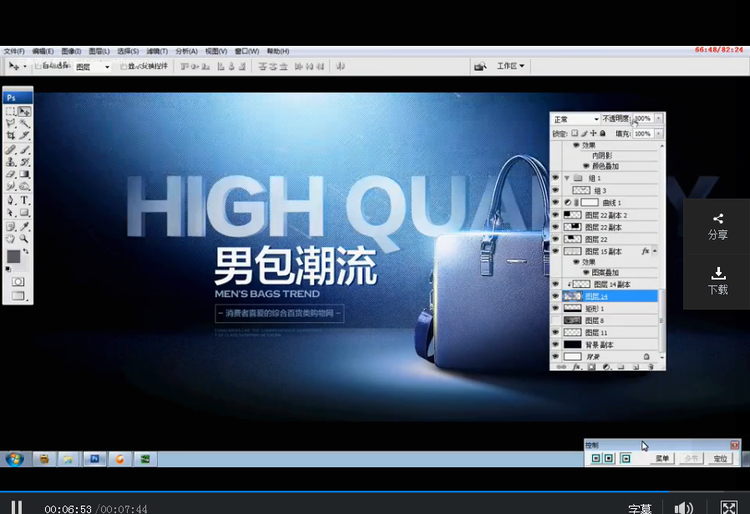Select the Magic Wand tool

(24, 123)
